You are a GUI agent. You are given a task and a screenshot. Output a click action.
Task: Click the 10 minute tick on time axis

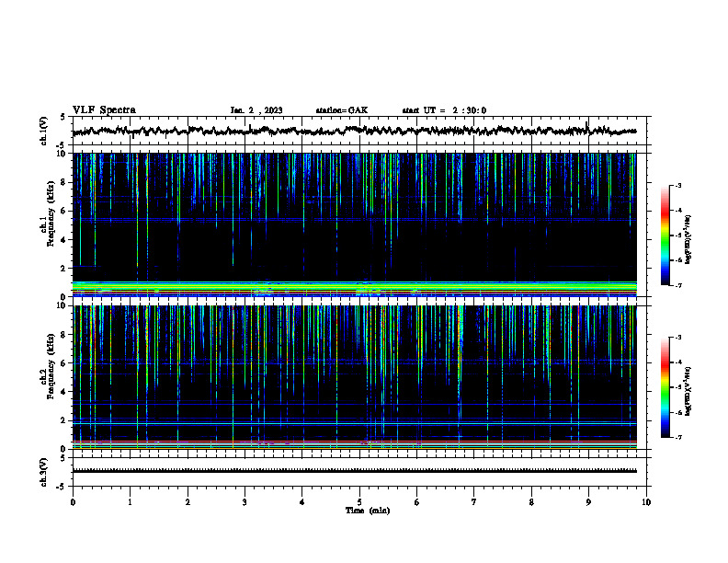click(646, 502)
